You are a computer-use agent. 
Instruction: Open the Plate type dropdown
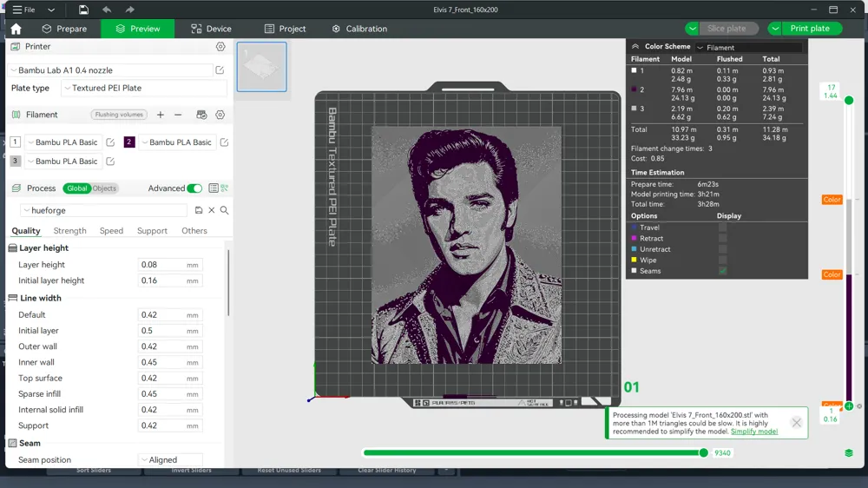coord(144,88)
